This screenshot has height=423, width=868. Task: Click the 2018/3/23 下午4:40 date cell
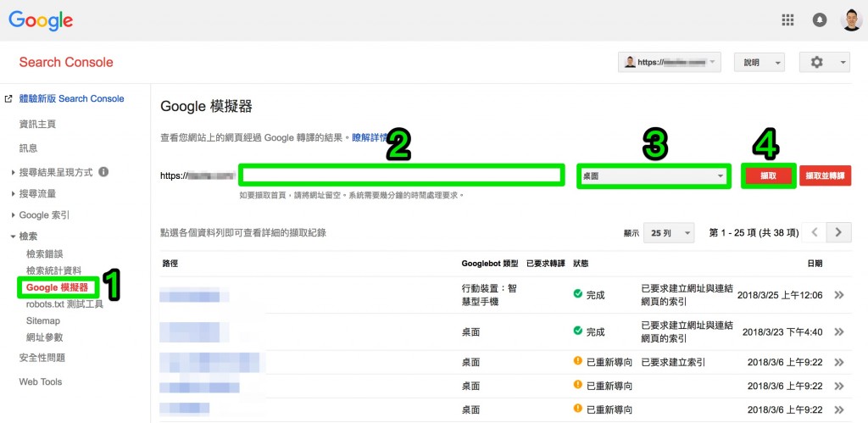(x=782, y=332)
